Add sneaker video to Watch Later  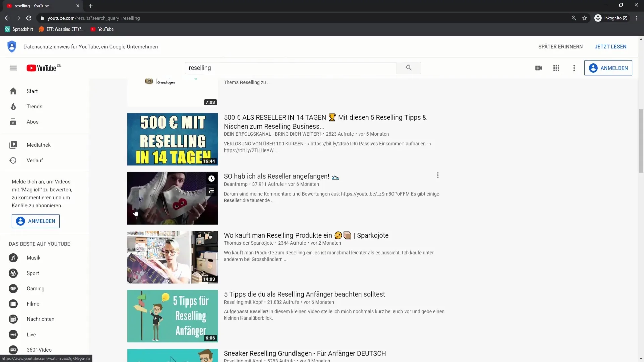[211, 179]
